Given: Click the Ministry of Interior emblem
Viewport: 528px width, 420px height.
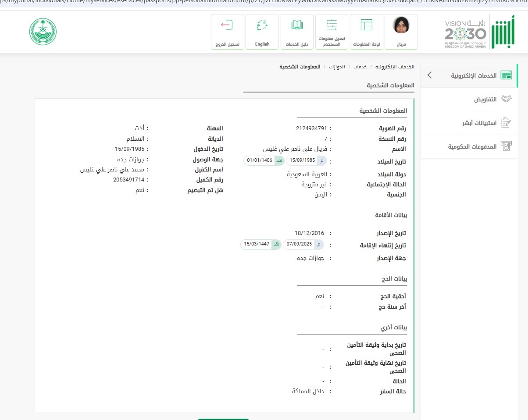Looking at the screenshot, I should (43, 32).
